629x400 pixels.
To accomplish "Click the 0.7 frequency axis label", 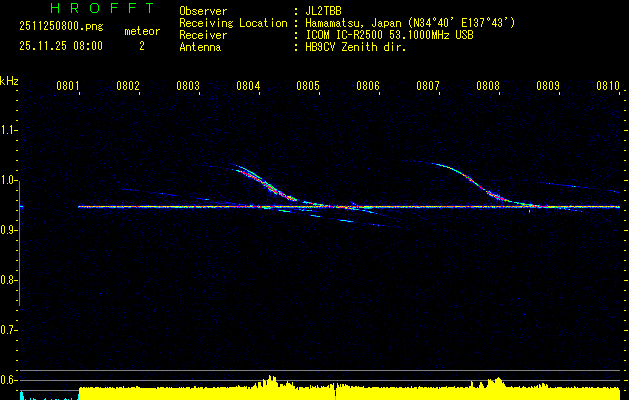I will 9,329.
